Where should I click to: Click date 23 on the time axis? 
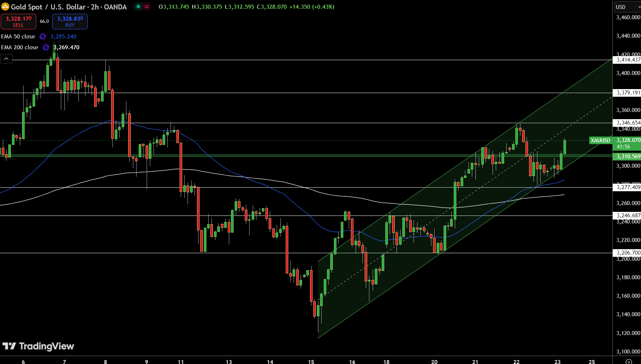(x=558, y=361)
